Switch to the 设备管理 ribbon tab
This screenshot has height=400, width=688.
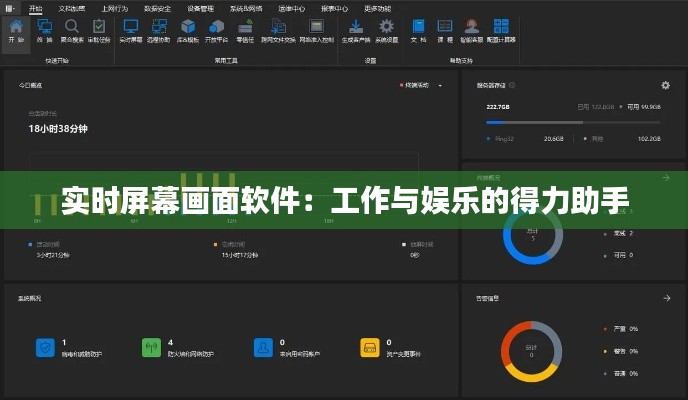[x=200, y=7]
